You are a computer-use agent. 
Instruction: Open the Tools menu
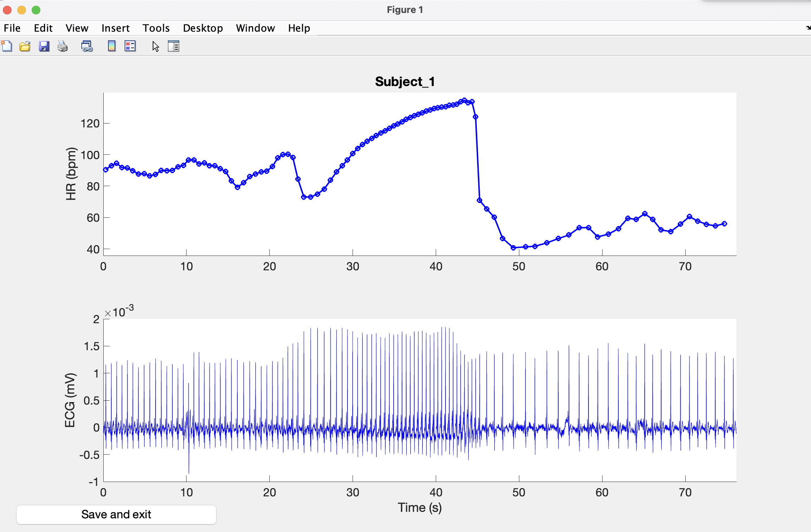click(x=156, y=28)
